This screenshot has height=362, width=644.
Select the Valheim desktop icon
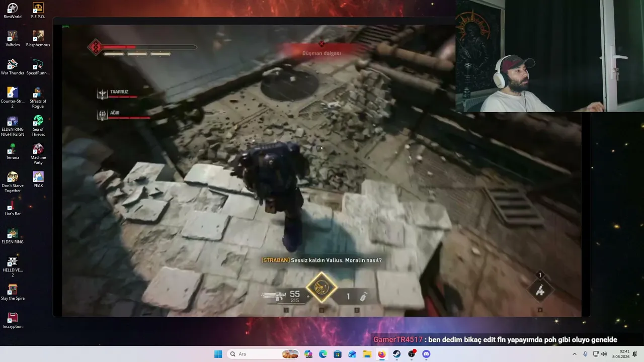[x=13, y=39]
